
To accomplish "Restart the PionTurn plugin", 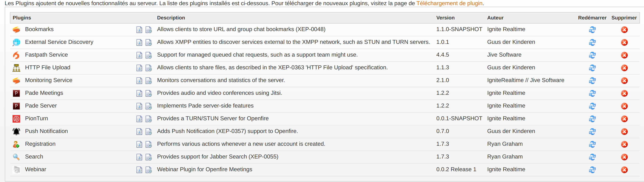I will (x=592, y=119).
